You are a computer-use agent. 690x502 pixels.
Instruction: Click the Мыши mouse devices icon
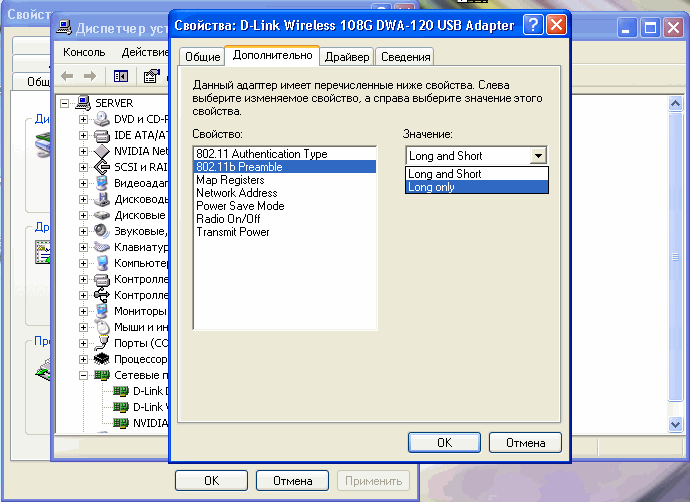[x=102, y=327]
